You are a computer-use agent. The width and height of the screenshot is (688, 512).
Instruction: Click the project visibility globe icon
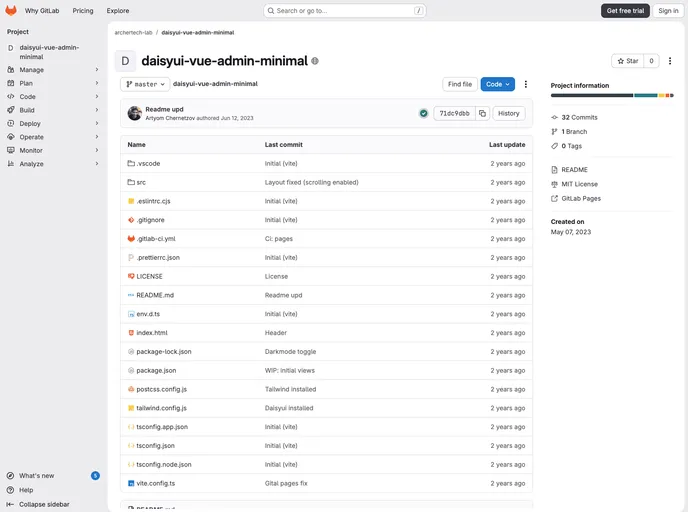click(x=315, y=61)
